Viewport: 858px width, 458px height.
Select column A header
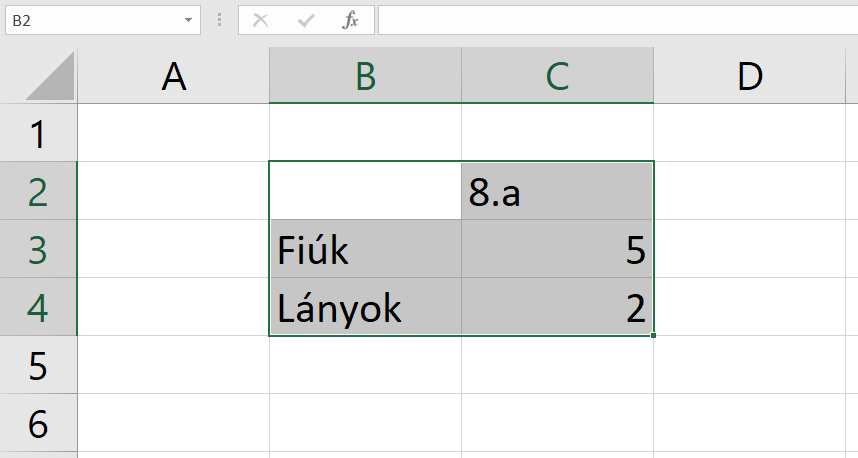click(x=173, y=77)
